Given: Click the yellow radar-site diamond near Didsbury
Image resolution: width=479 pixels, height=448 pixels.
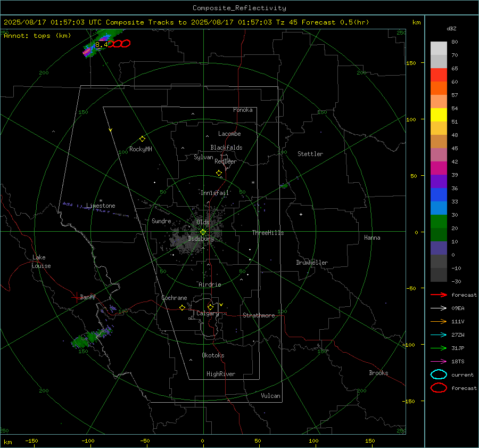Looking at the screenshot, I should point(203,232).
